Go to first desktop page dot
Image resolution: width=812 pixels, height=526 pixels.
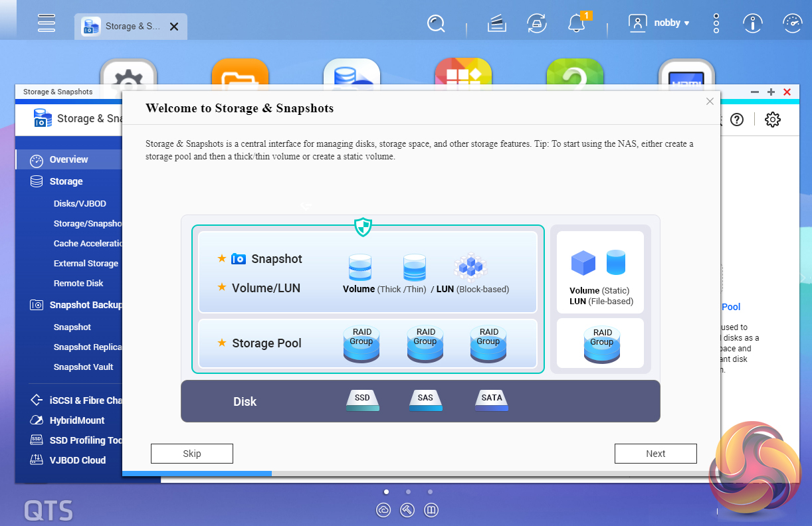point(386,492)
